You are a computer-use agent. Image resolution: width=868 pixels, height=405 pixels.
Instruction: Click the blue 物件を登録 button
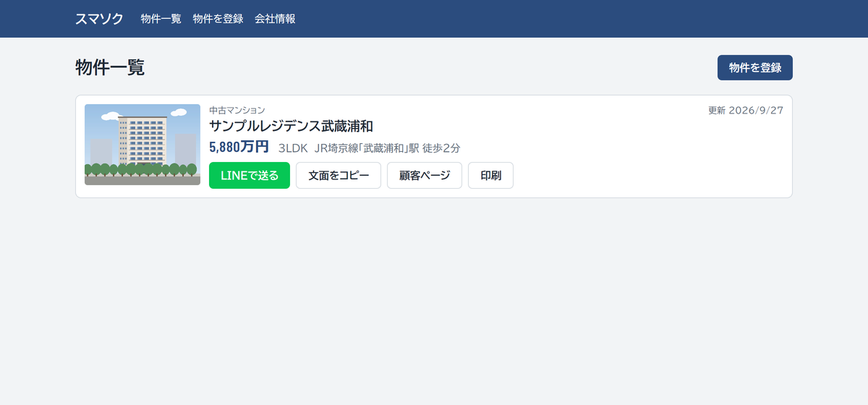click(755, 67)
